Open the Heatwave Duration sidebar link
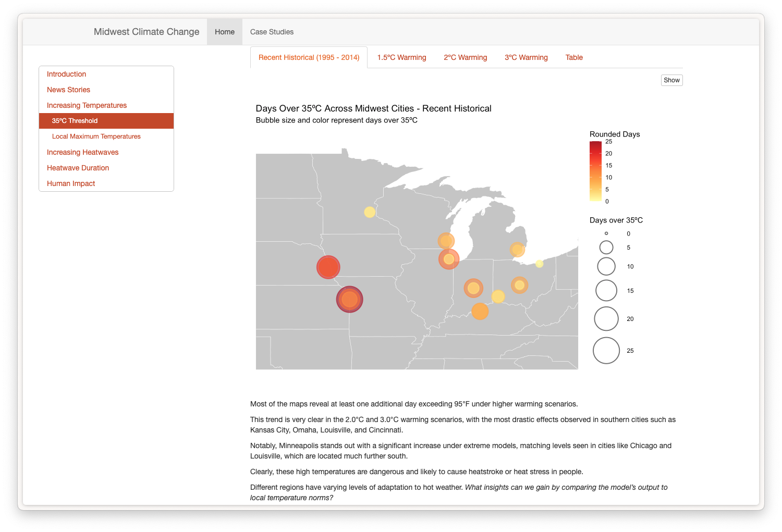The height and width of the screenshot is (532, 782). pyautogui.click(x=106, y=168)
